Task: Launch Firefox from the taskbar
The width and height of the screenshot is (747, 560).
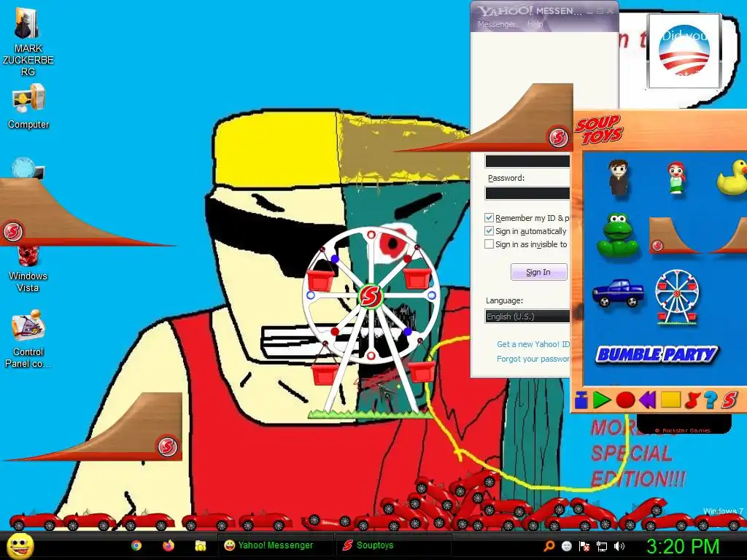Action: pyautogui.click(x=169, y=545)
